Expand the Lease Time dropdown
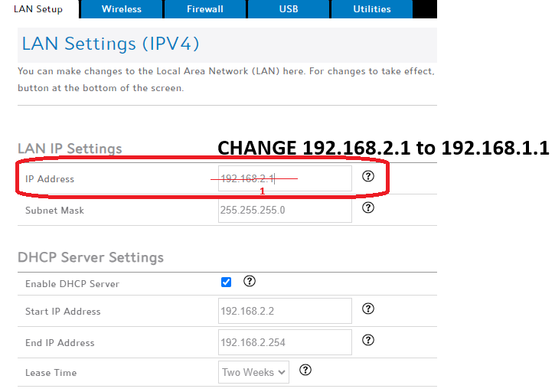Viewport: 555px width, 392px height. [253, 372]
